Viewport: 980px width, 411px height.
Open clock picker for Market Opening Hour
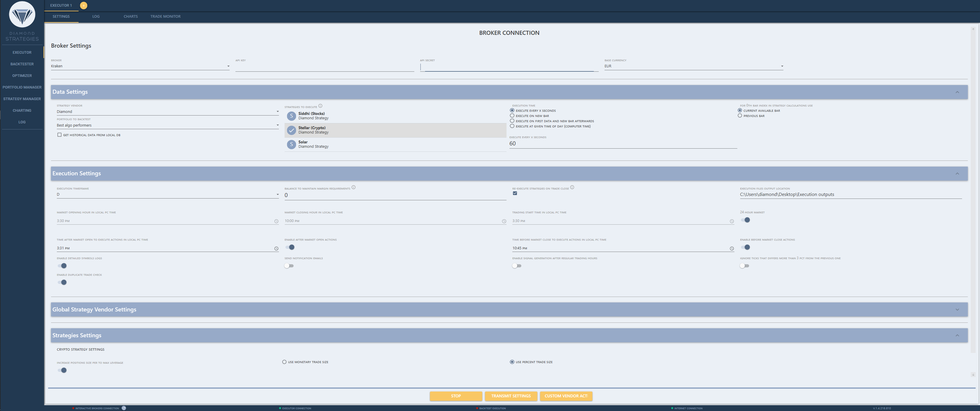(276, 221)
